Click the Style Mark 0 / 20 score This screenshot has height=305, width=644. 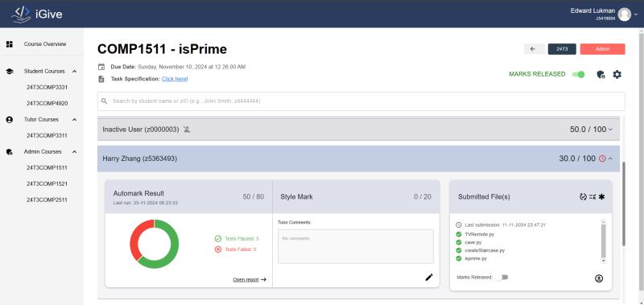click(x=423, y=196)
